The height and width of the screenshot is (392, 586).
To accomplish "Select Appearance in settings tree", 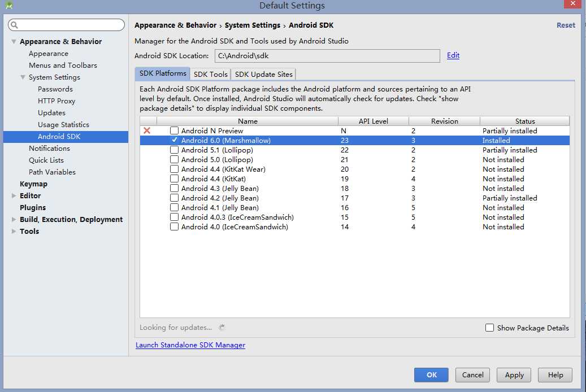I will [x=48, y=54].
